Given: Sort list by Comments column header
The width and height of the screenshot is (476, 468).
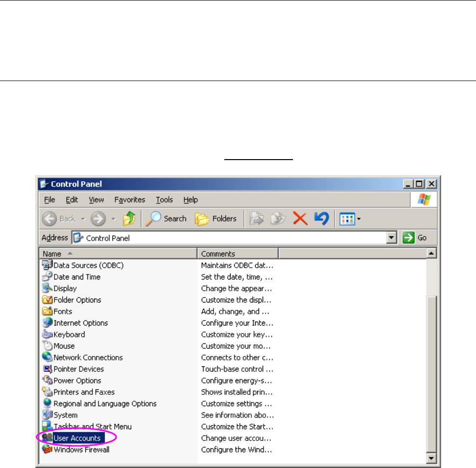Looking at the screenshot, I should pos(238,253).
